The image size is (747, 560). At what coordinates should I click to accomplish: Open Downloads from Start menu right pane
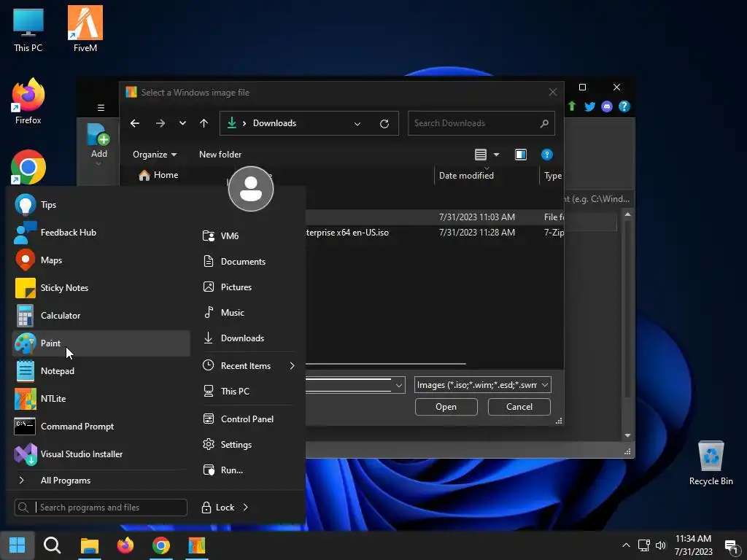pos(248,338)
